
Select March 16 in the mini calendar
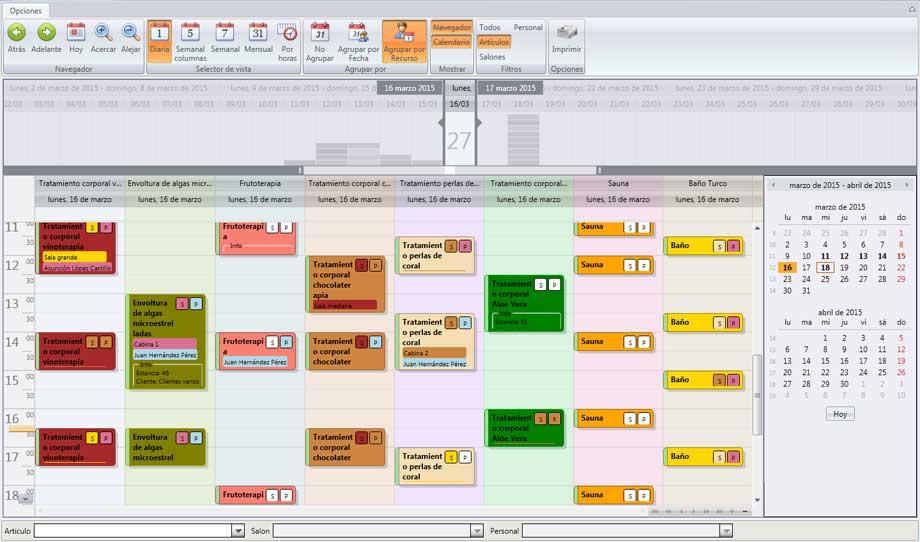point(787,267)
